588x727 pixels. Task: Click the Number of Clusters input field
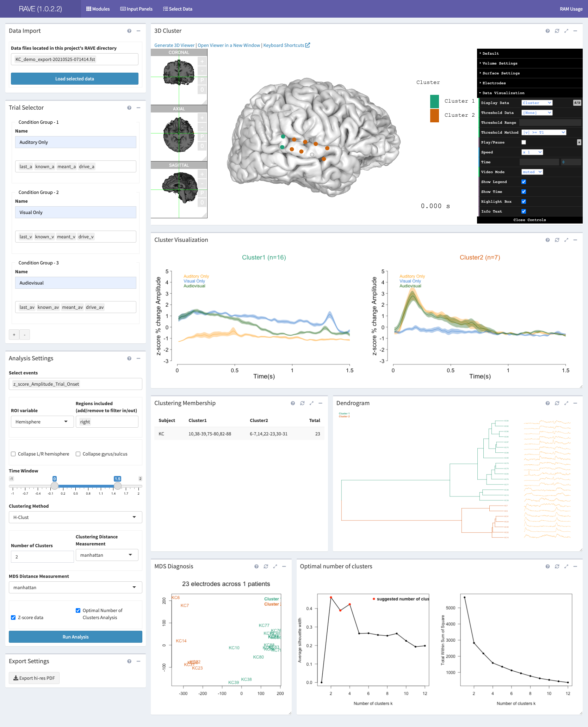coord(42,557)
